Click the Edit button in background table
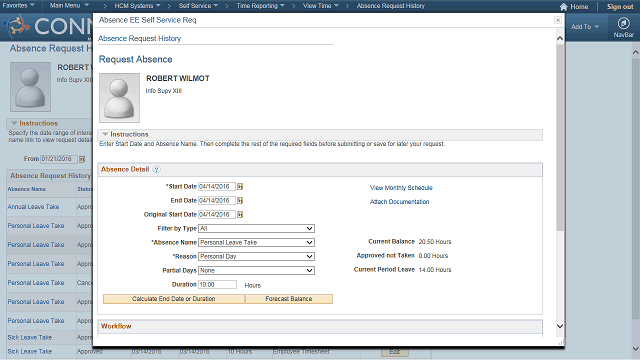The height and width of the screenshot is (360, 640). click(x=395, y=352)
